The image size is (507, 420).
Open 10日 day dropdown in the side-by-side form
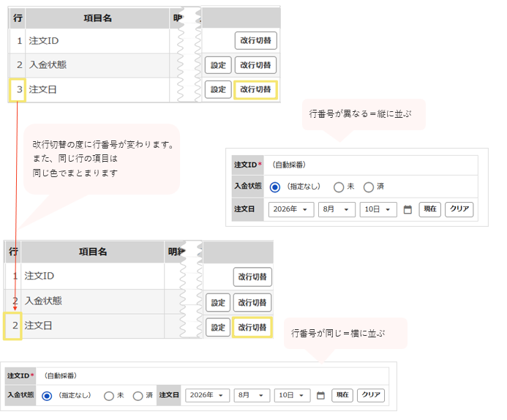293,395
